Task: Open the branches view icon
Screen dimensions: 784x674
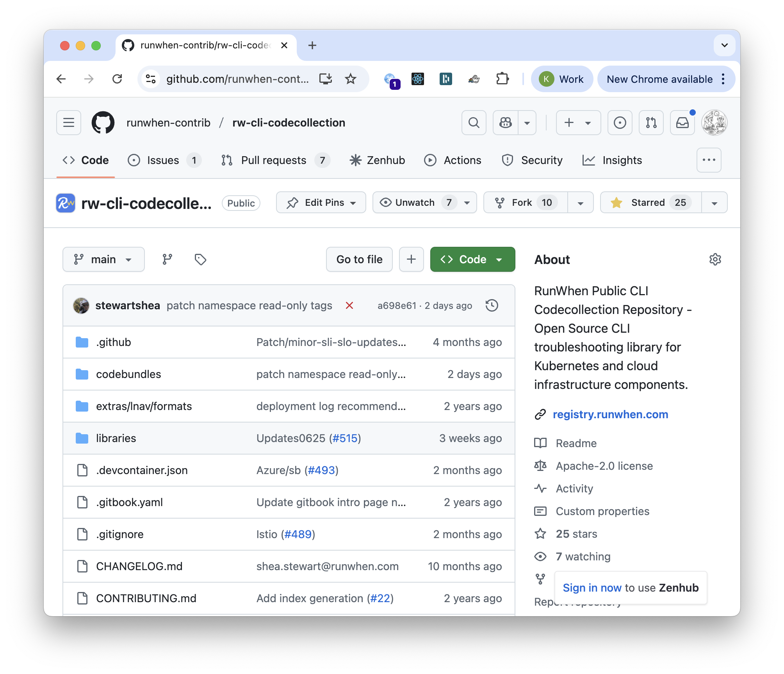Action: click(167, 259)
